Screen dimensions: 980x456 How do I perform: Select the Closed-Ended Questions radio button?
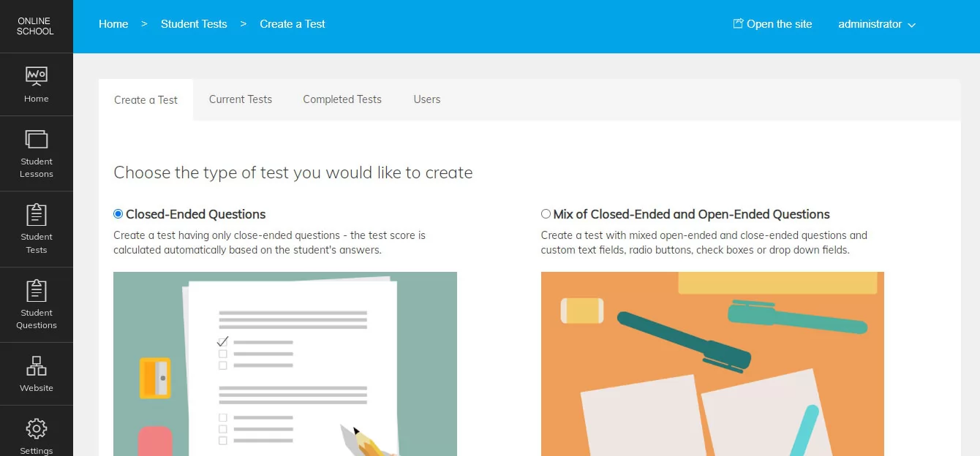pyautogui.click(x=118, y=214)
